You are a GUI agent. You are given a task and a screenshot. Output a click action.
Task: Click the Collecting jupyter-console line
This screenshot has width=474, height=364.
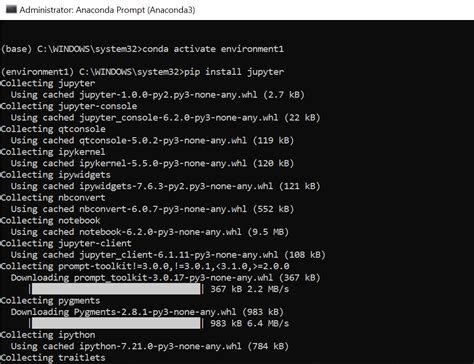click(x=69, y=106)
